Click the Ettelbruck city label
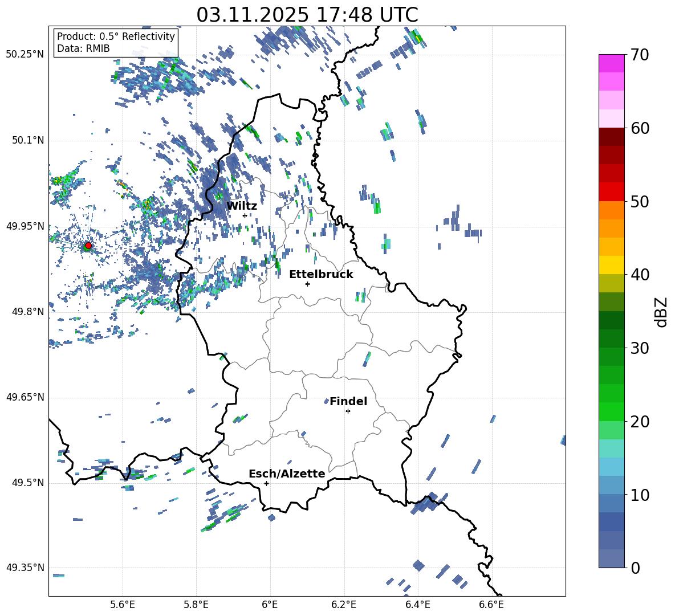675x616 pixels. point(321,275)
